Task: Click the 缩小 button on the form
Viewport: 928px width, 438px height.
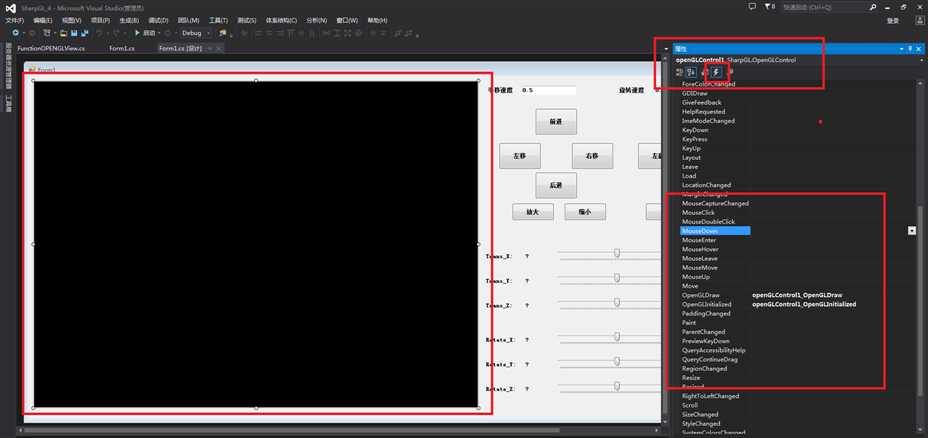Action: point(585,212)
